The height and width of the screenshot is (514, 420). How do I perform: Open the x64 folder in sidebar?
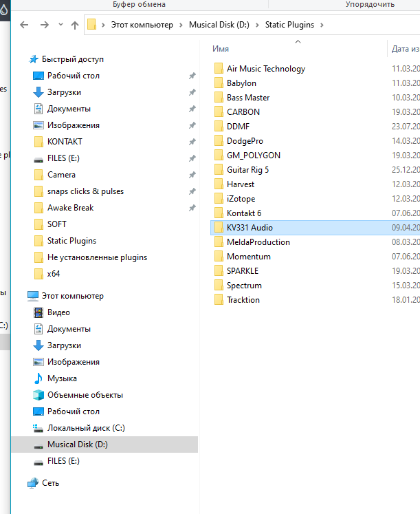(x=54, y=274)
